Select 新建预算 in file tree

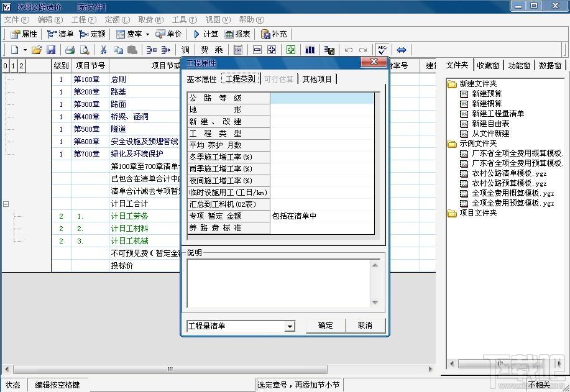pyautogui.click(x=486, y=94)
